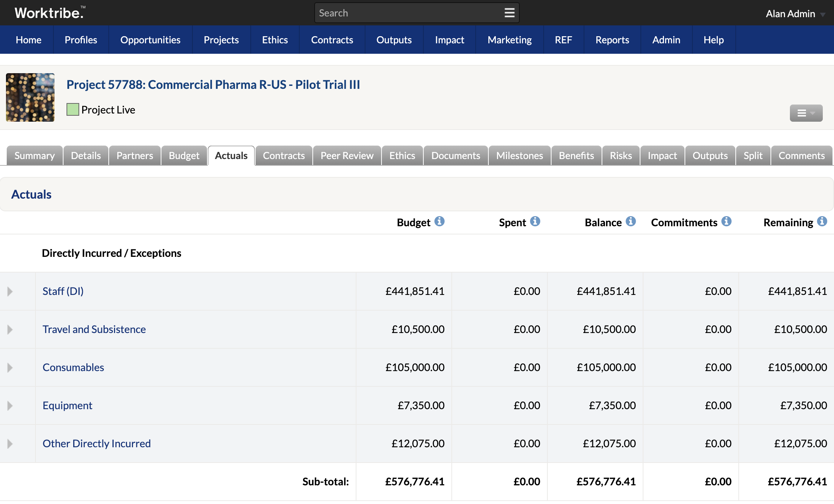Switch to the Comments tab
The width and height of the screenshot is (834, 504).
[801, 155]
